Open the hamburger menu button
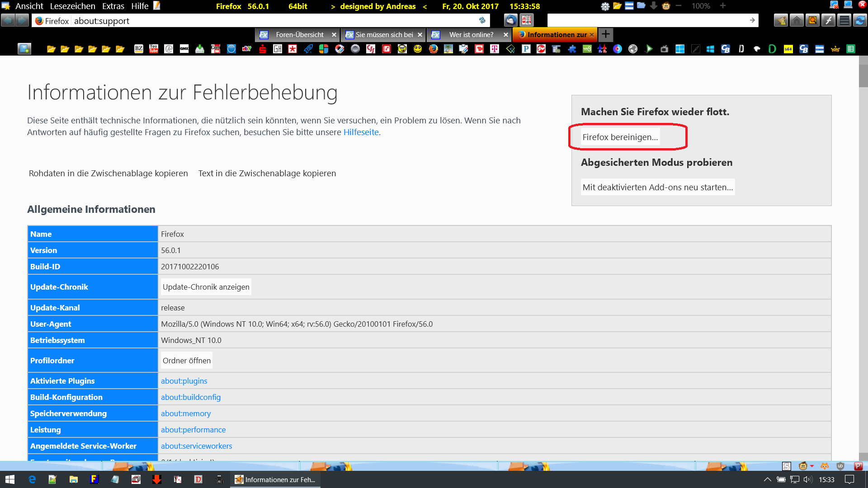Viewport: 868px width, 488px height. 844,20
